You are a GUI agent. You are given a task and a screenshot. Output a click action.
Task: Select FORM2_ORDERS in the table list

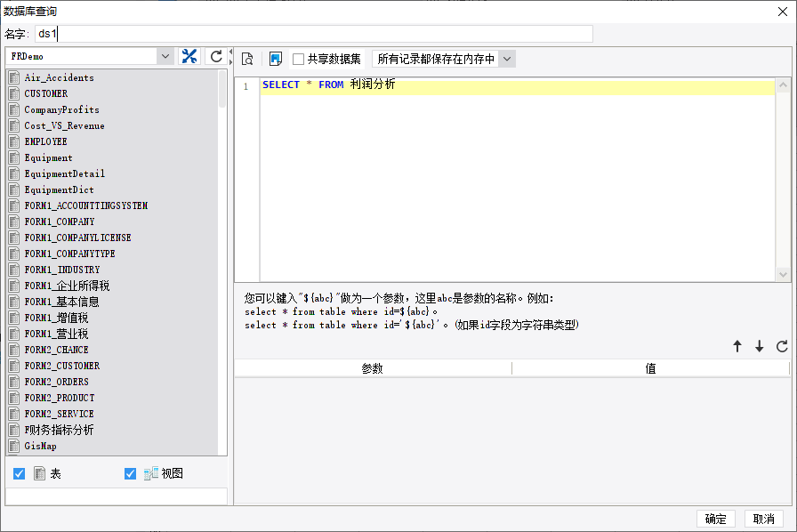[56, 382]
